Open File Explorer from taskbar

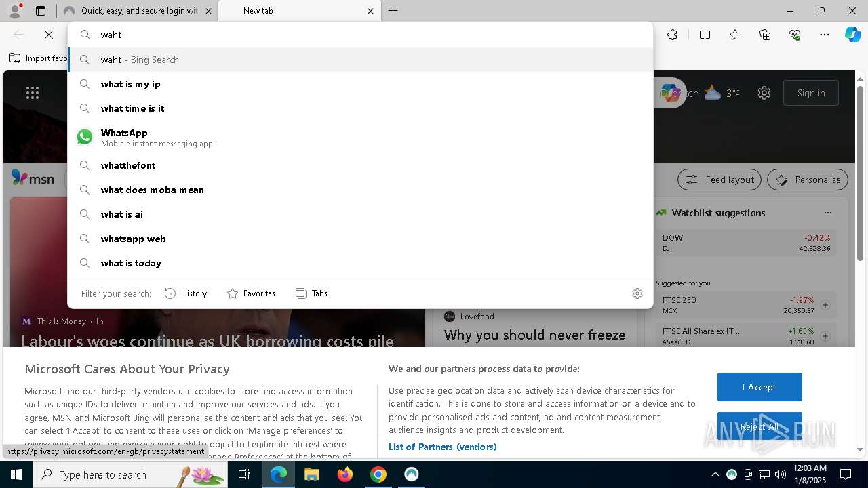point(311,474)
